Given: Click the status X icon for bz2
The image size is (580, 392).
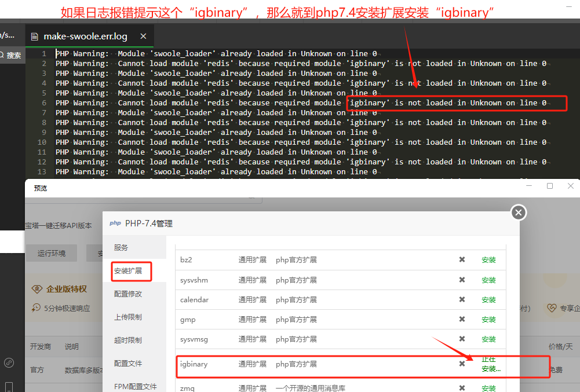Looking at the screenshot, I should tap(462, 259).
